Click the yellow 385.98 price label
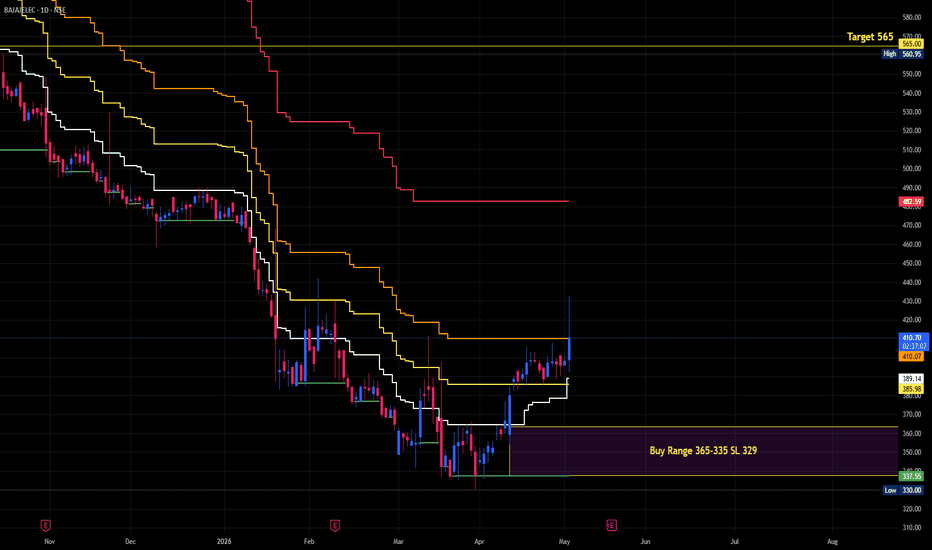 pyautogui.click(x=911, y=389)
